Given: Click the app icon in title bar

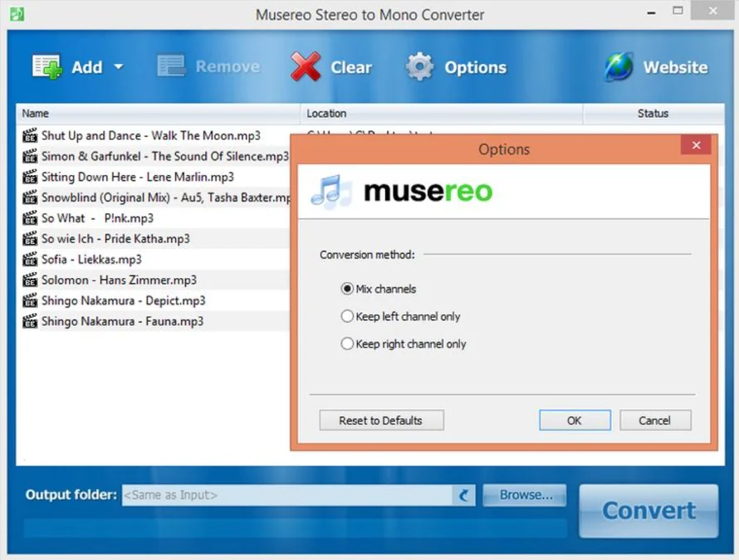Looking at the screenshot, I should click(17, 14).
